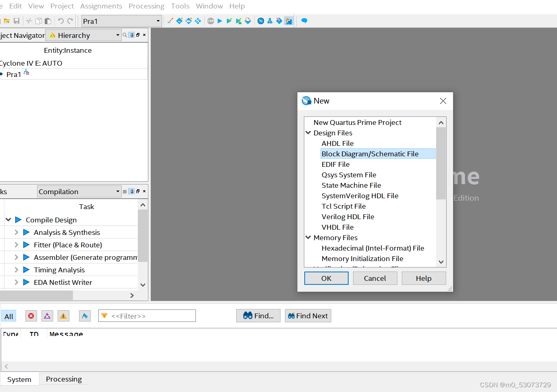Collapse Design Files group in New dialog

[x=308, y=133]
